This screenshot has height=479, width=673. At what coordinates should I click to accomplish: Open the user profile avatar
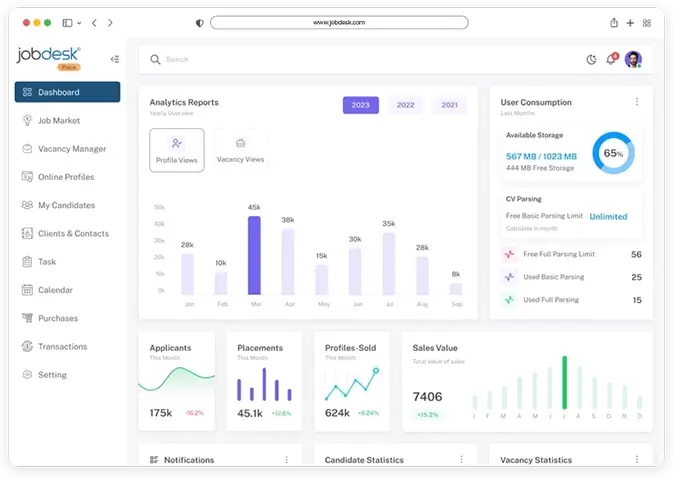tap(633, 60)
